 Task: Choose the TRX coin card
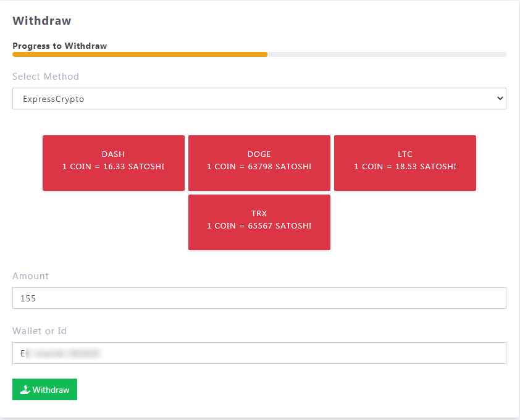[x=259, y=222]
